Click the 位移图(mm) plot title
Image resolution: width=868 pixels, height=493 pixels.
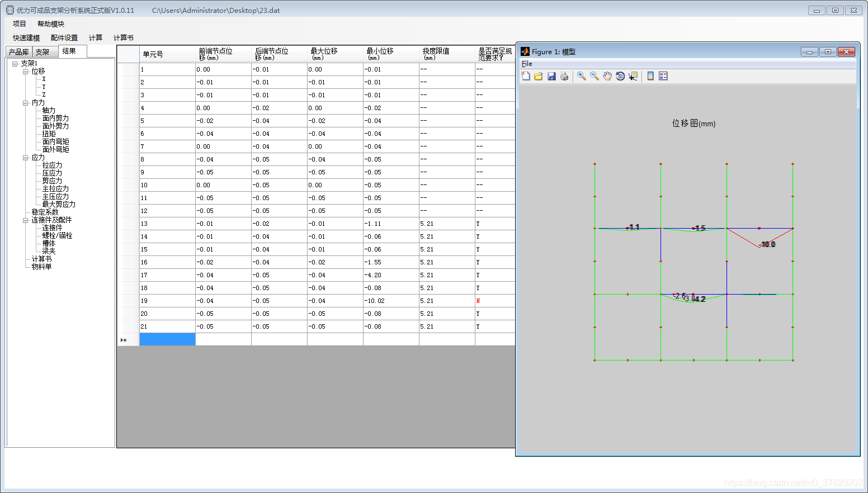[x=694, y=124]
